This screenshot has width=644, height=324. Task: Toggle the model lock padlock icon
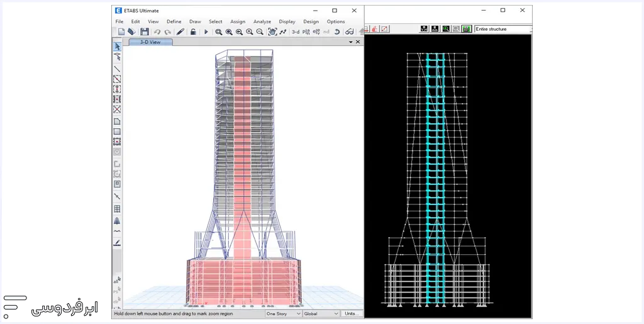pyautogui.click(x=193, y=31)
